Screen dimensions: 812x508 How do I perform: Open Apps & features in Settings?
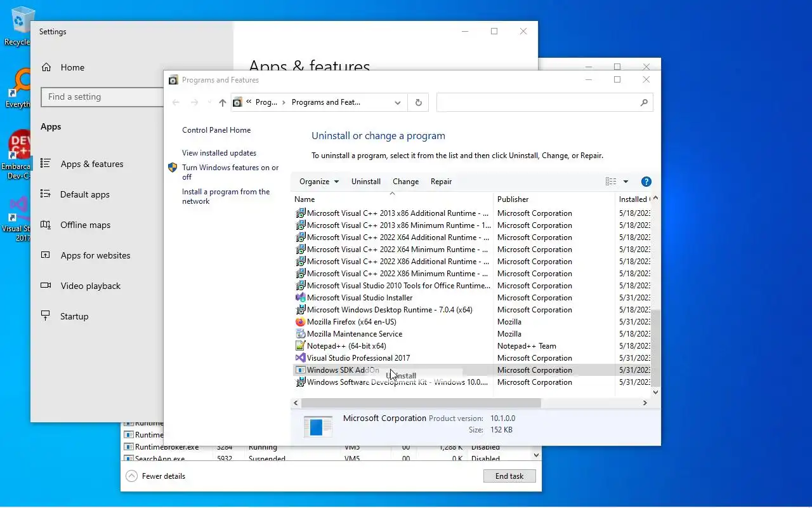92,164
